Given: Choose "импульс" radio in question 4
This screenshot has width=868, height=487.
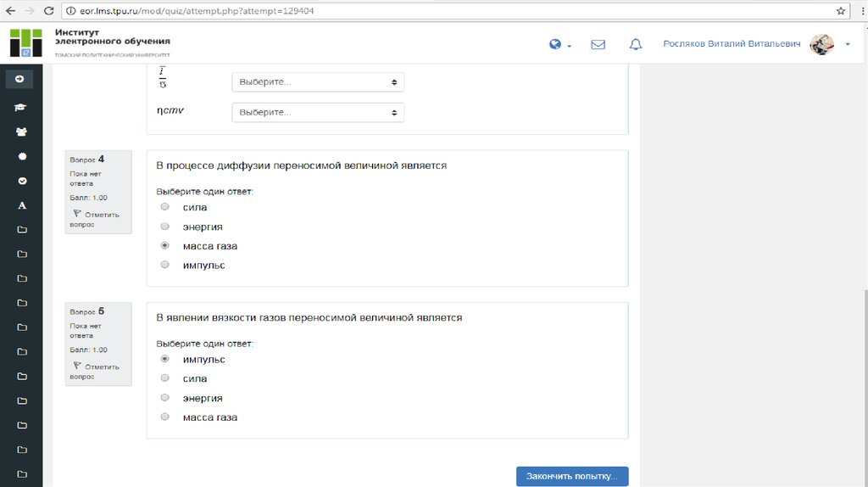Looking at the screenshot, I should [165, 266].
